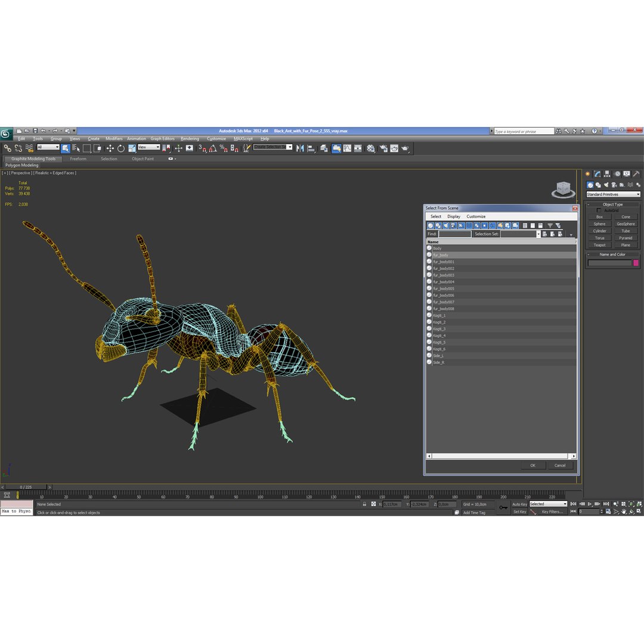
Task: Open the Motion command panel tab
Action: (617, 174)
